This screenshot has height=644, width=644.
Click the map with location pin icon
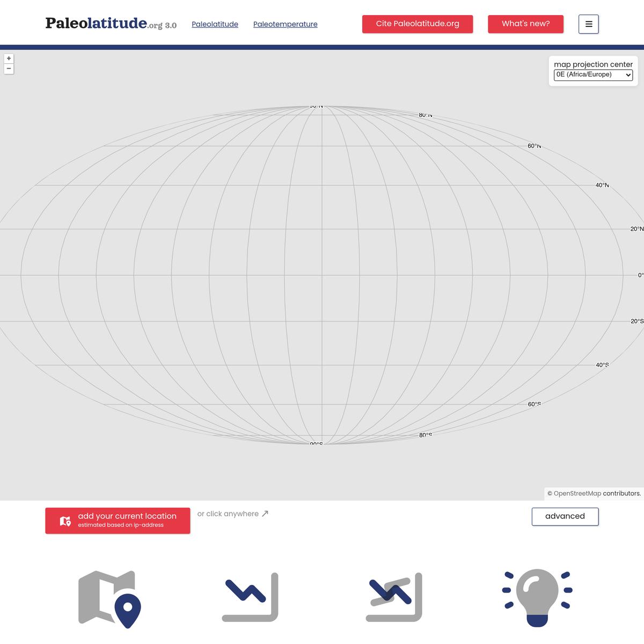pos(109,598)
